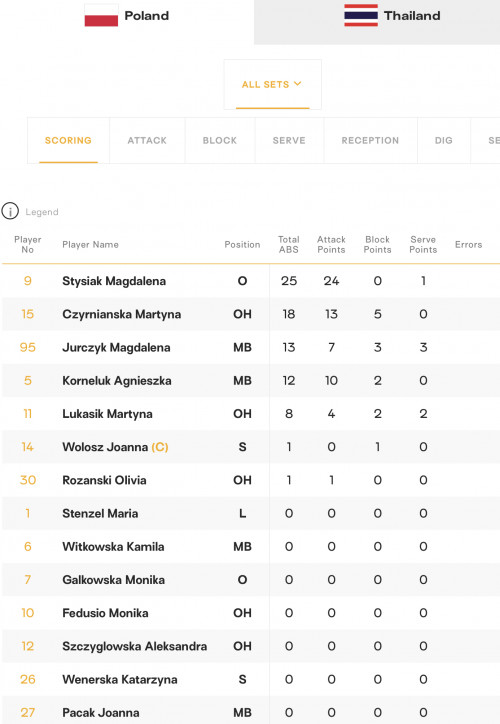
Task: Switch to the ATTACK tab
Action: (x=147, y=140)
